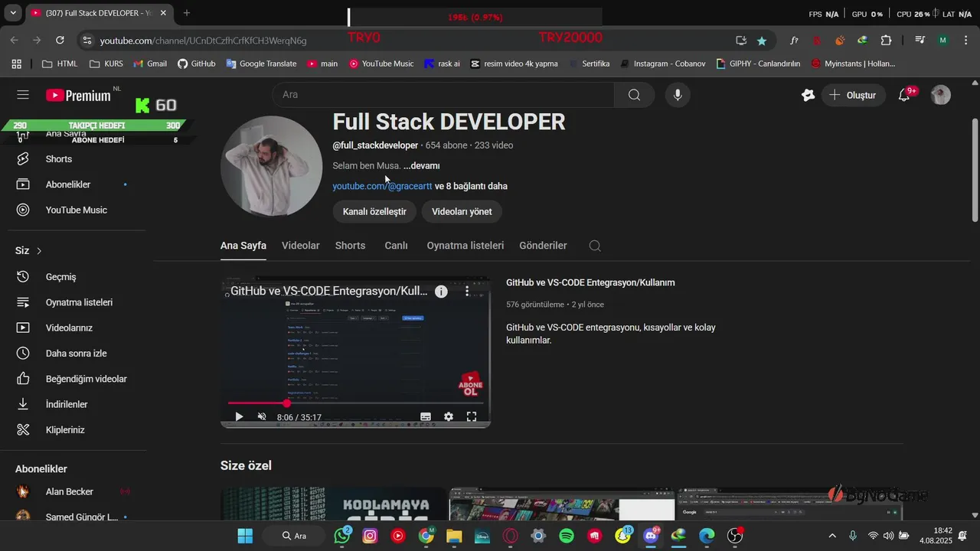Open the GitHub ve VS-CODE video title
This screenshot has width=980, height=551.
[x=590, y=282]
